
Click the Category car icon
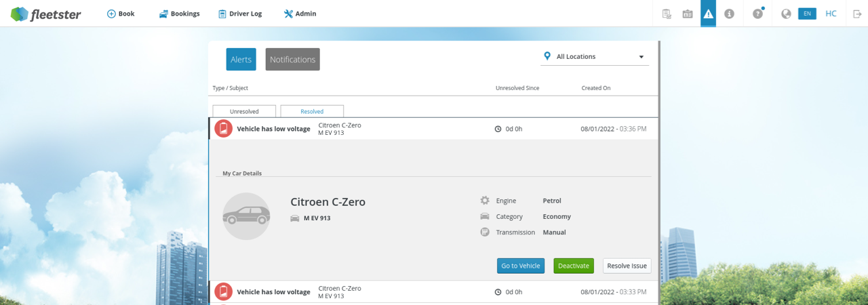click(485, 216)
